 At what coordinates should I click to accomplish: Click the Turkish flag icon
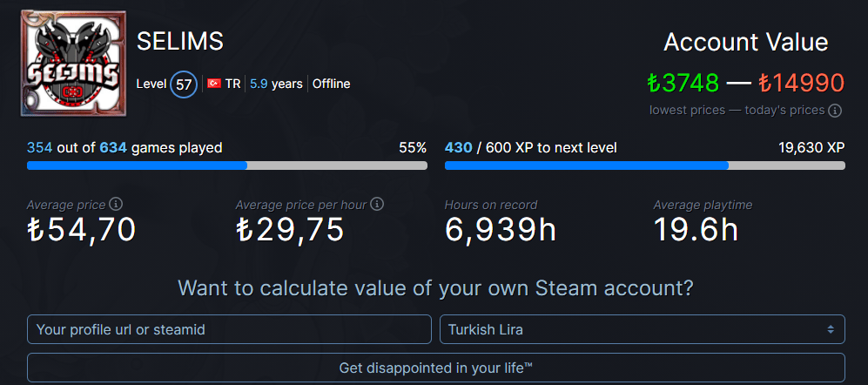tap(214, 84)
